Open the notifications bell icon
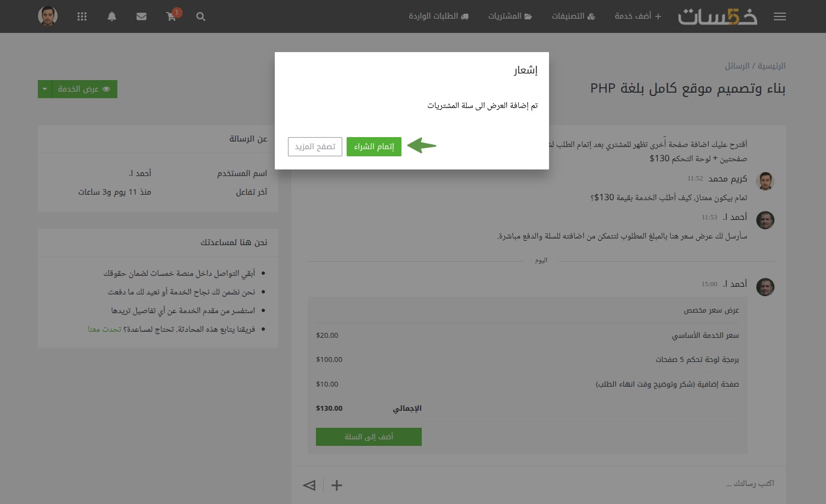Screen dimensions: 826x504 [x=112, y=16]
